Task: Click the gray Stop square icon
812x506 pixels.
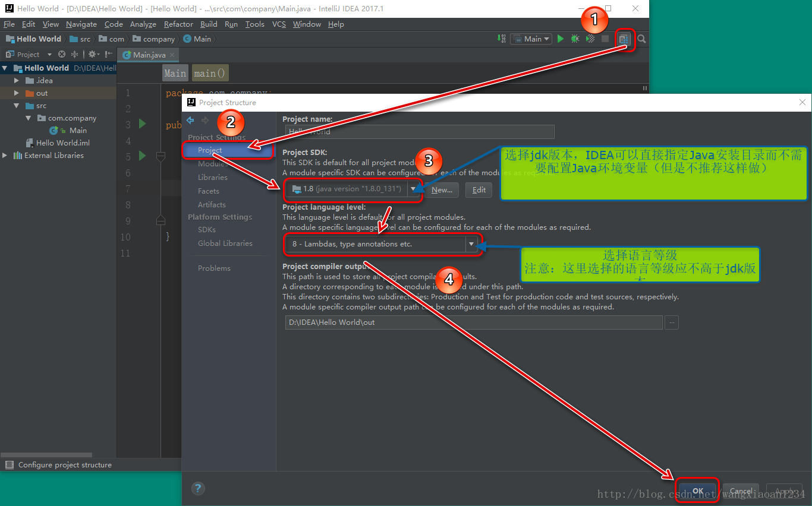Action: coord(605,39)
